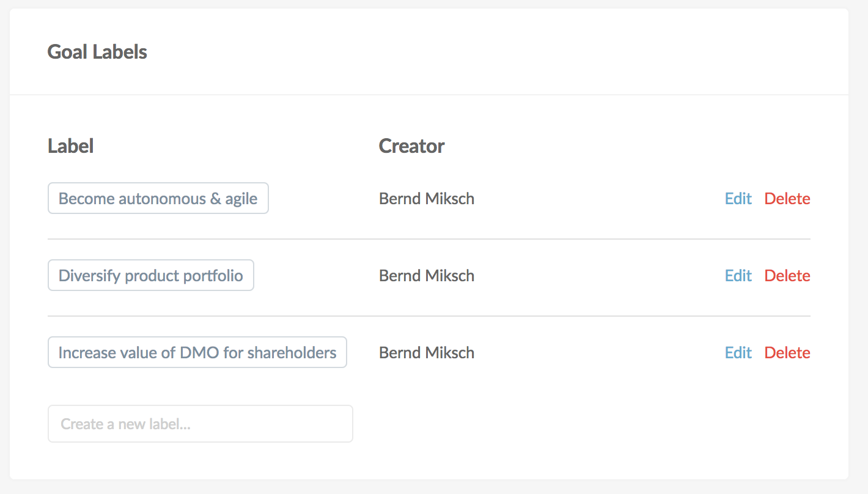Click Bernd Miksch beside the autonomous & agile label

tap(427, 199)
